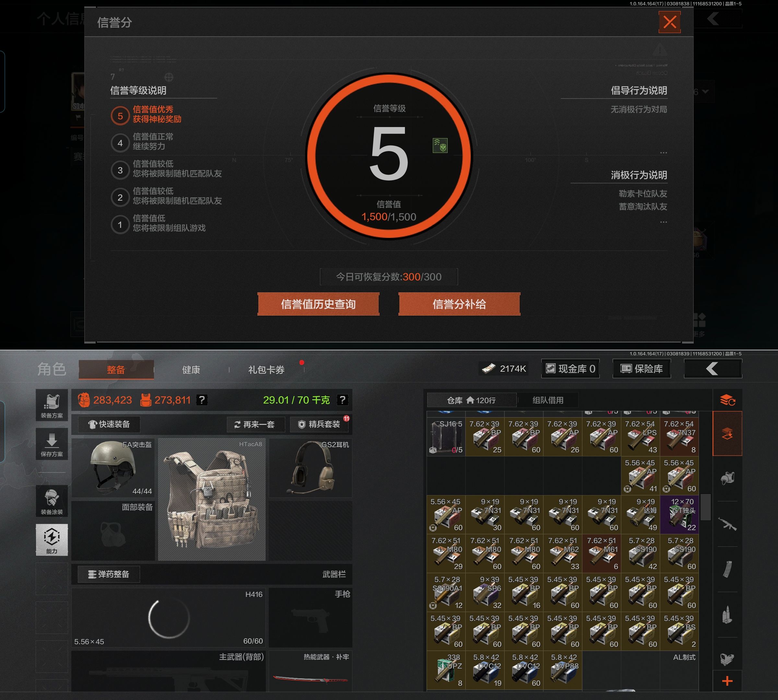Click the 信誉值历史查询 button
This screenshot has width=778, height=700.
(318, 304)
